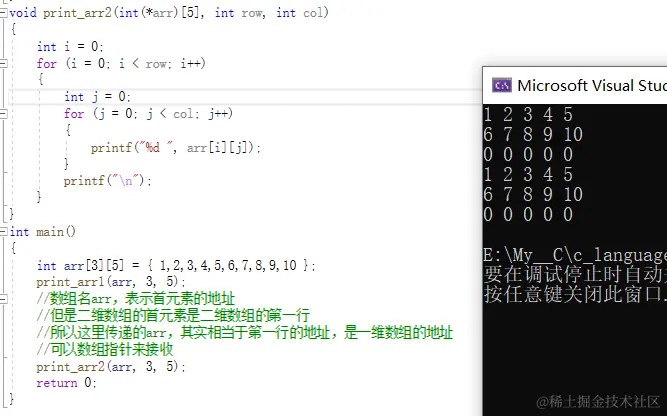Click the printf("\n") statement

click(108, 181)
